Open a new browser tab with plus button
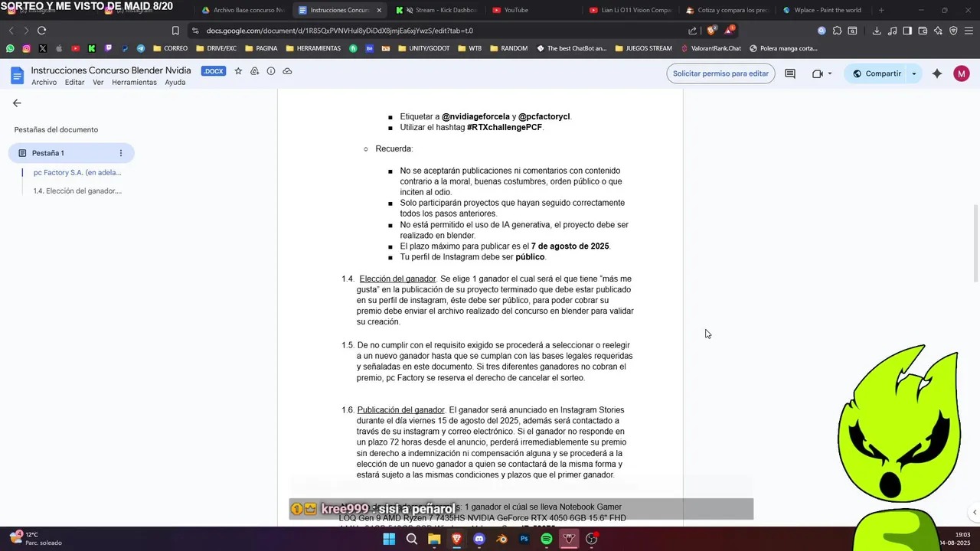Viewport: 980px width, 551px height. click(881, 10)
